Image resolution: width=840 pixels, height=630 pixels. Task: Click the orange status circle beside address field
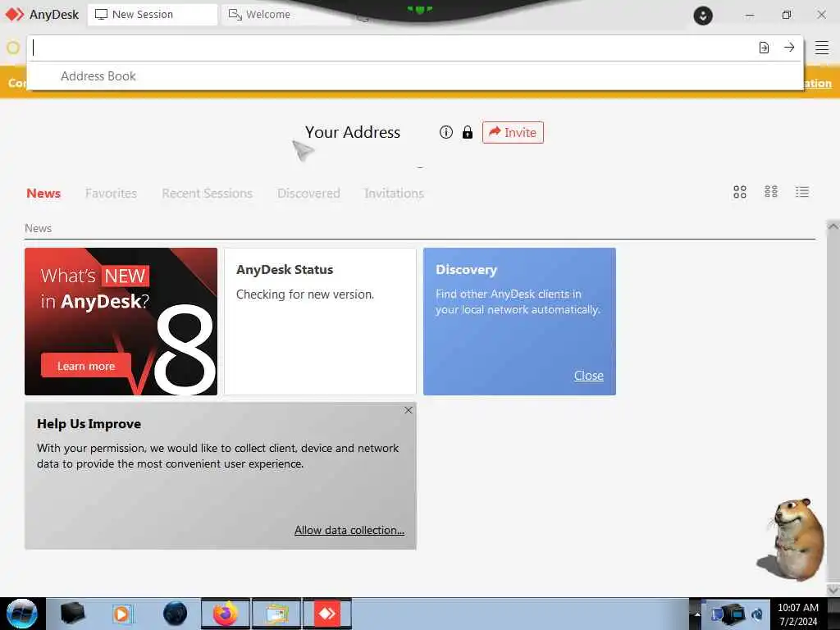pos(13,48)
